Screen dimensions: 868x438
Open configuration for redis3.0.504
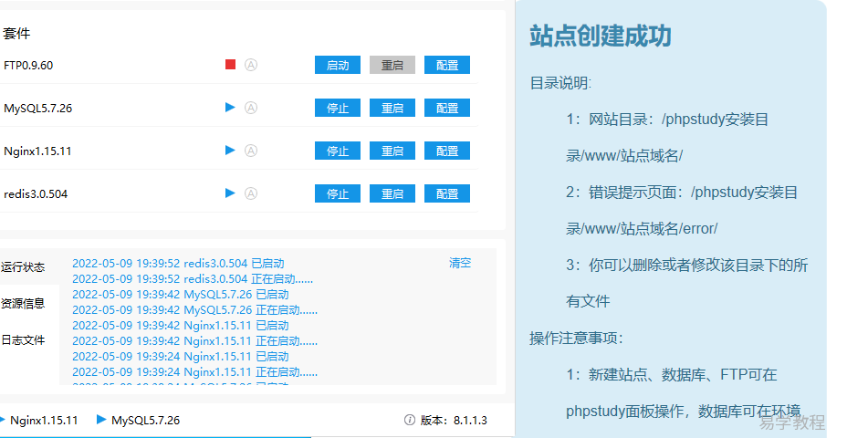pos(447,193)
